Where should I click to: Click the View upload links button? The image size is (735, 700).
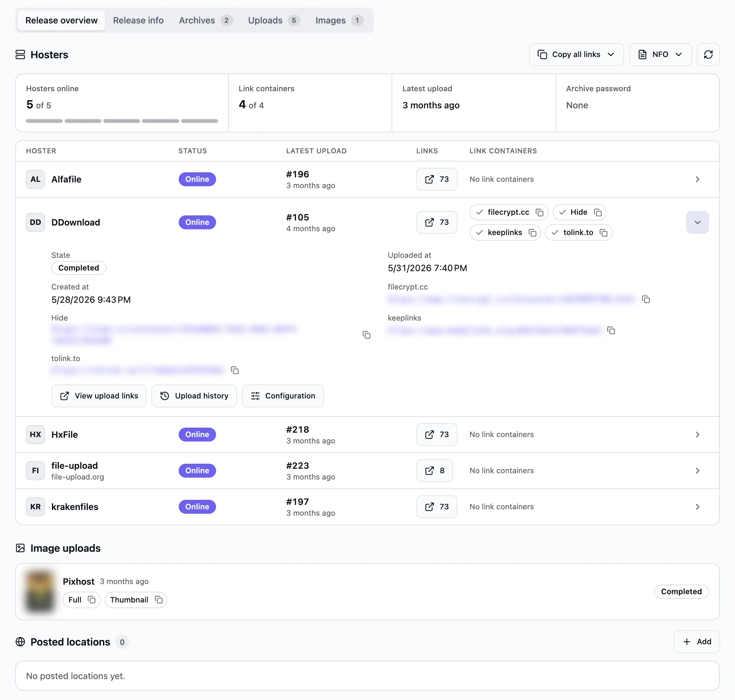[x=99, y=396]
